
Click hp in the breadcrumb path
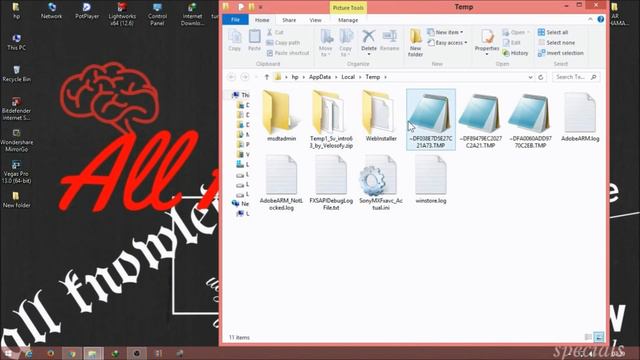point(295,77)
